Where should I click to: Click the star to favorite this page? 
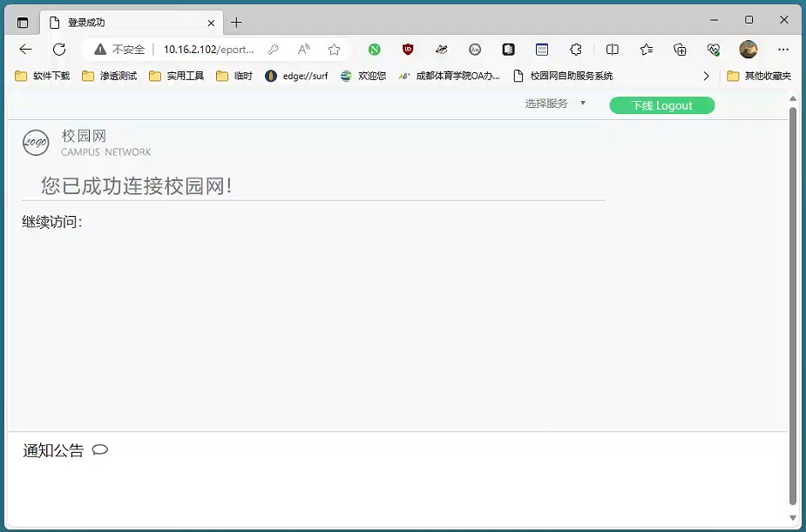(334, 50)
